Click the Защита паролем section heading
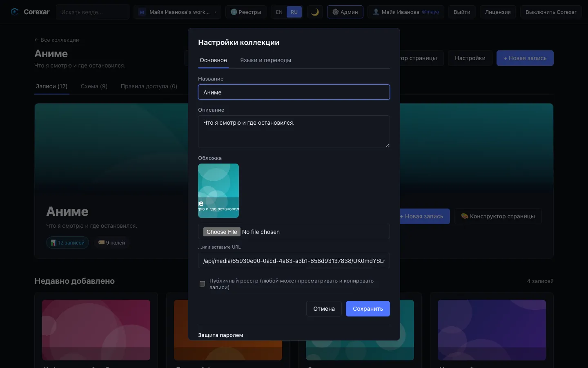588x368 pixels. (x=220, y=335)
